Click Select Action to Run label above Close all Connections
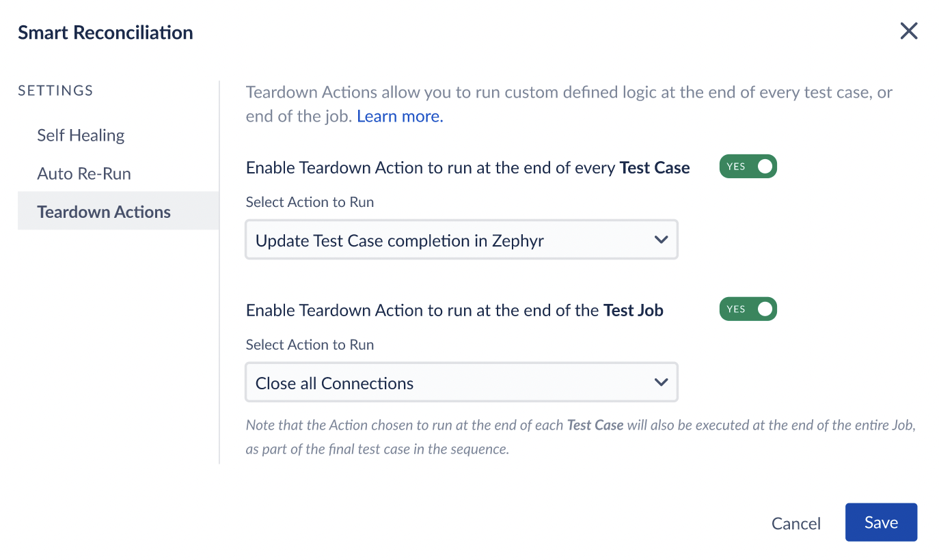The height and width of the screenshot is (560, 939). (x=310, y=345)
